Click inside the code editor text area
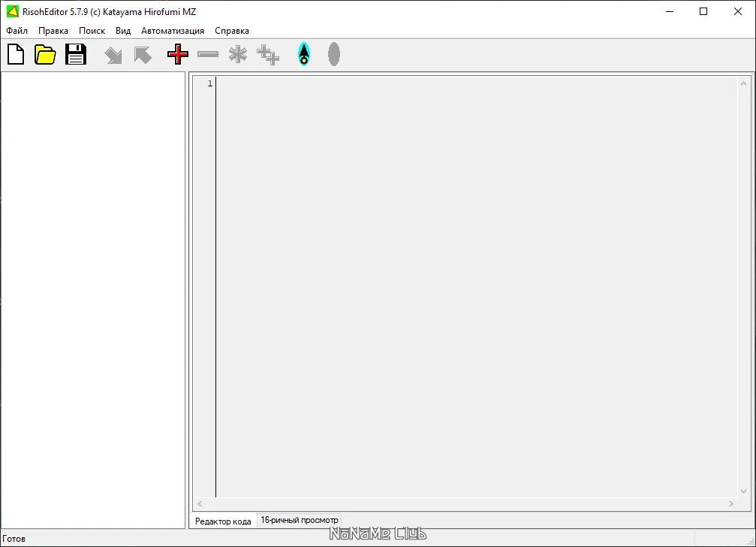This screenshot has width=756, height=547. point(477,287)
